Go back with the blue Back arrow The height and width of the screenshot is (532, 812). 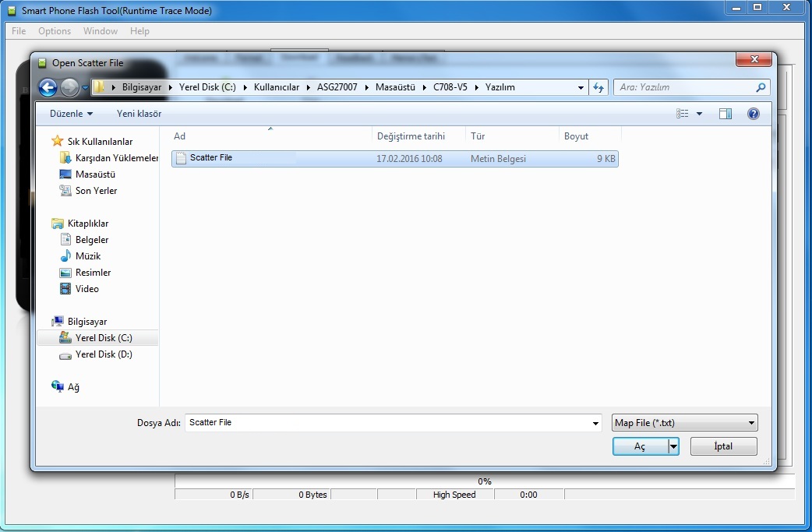click(48, 87)
